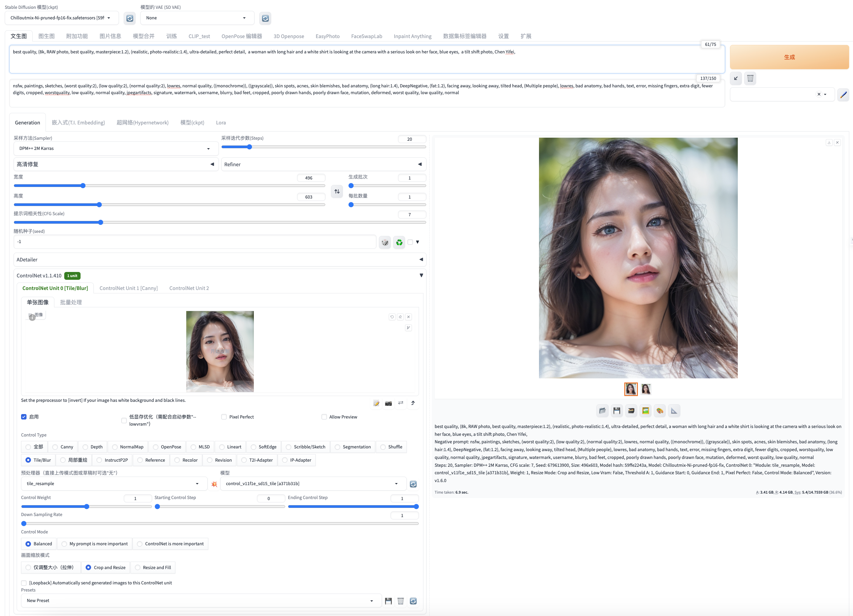This screenshot has height=616, width=853.
Task: Enable webcam with the camera icon
Action: point(388,403)
